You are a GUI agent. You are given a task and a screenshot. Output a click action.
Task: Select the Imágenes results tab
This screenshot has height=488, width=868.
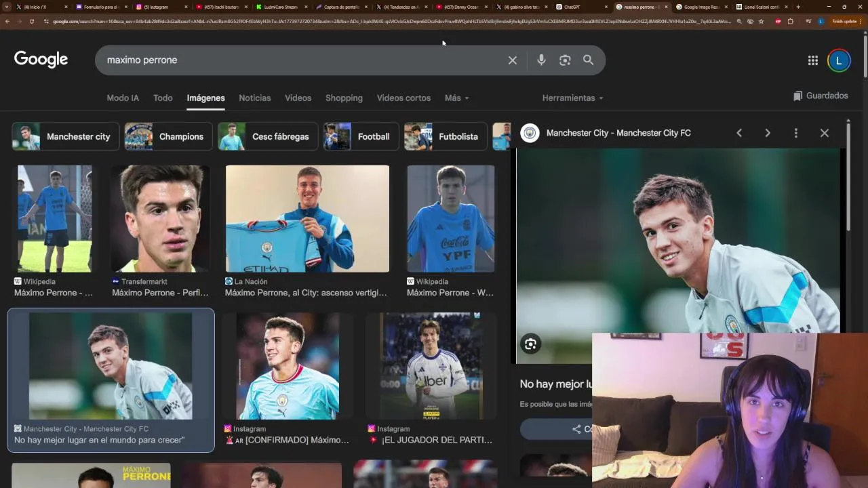[x=205, y=98]
